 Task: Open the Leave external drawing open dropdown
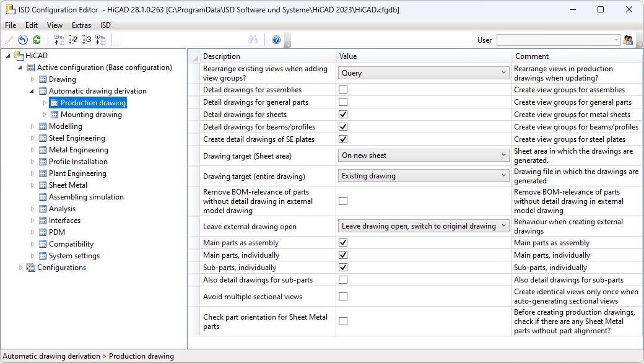point(424,226)
